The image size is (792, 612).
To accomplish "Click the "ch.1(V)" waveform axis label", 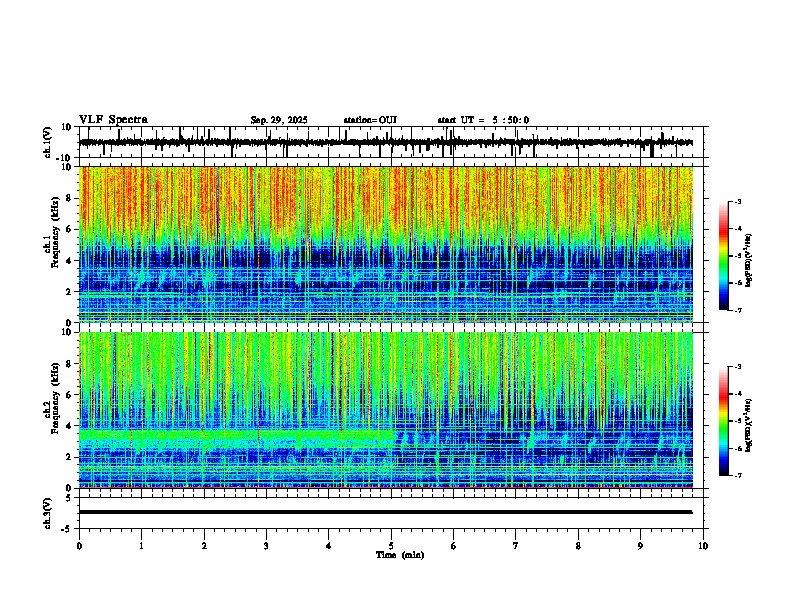I will [x=48, y=142].
